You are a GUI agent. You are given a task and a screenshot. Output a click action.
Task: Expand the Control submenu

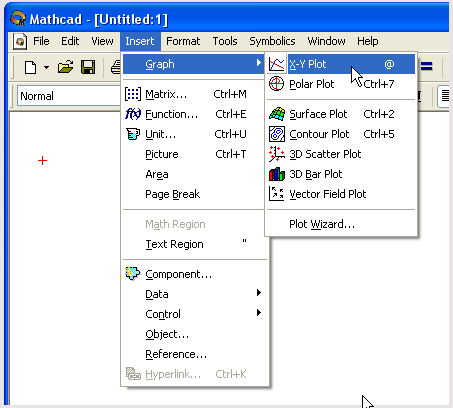point(194,314)
